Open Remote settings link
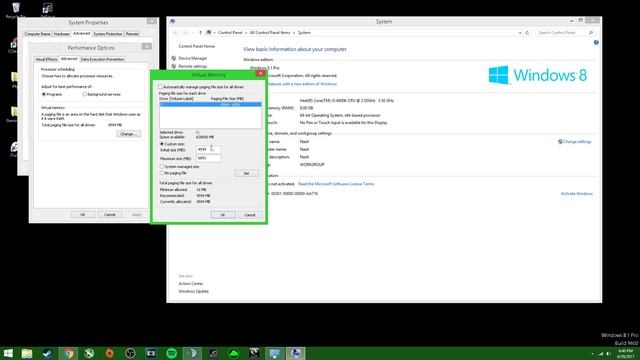 point(193,66)
